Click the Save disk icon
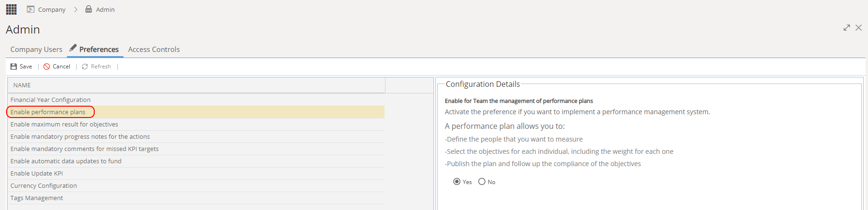The width and height of the screenshot is (868, 210). click(14, 67)
